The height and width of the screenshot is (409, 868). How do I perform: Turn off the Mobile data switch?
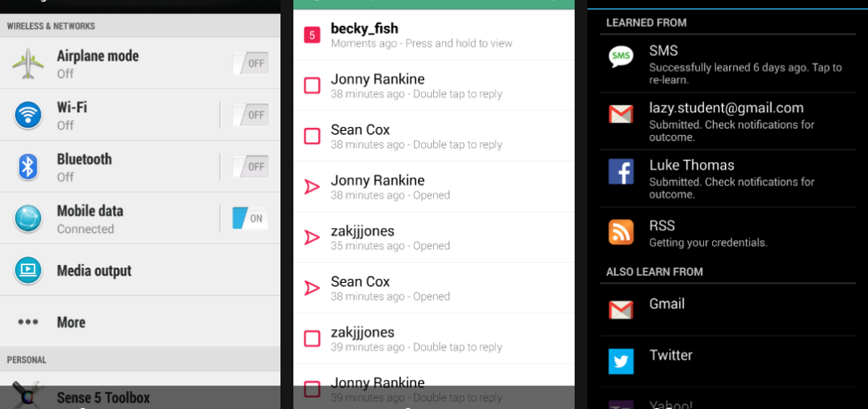click(x=251, y=218)
